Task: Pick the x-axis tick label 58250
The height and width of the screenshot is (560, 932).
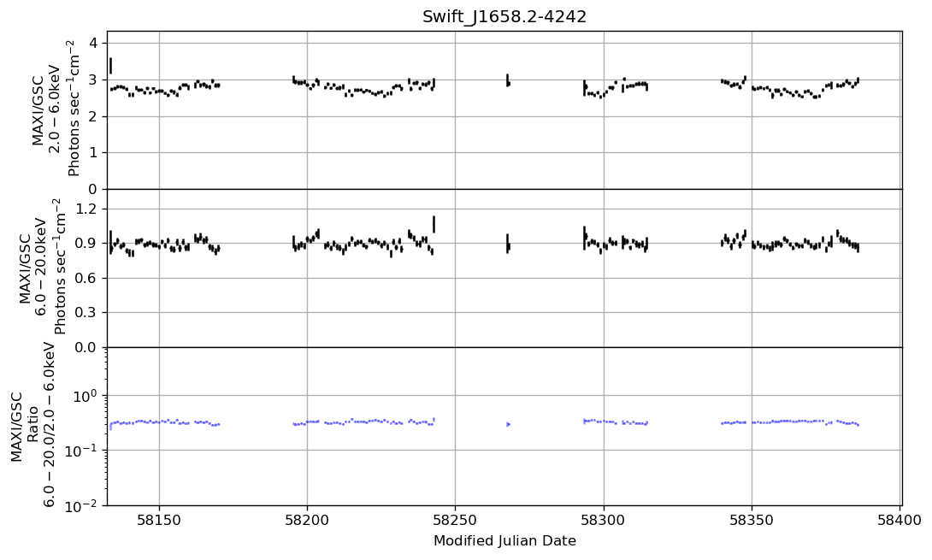Action: [455, 521]
